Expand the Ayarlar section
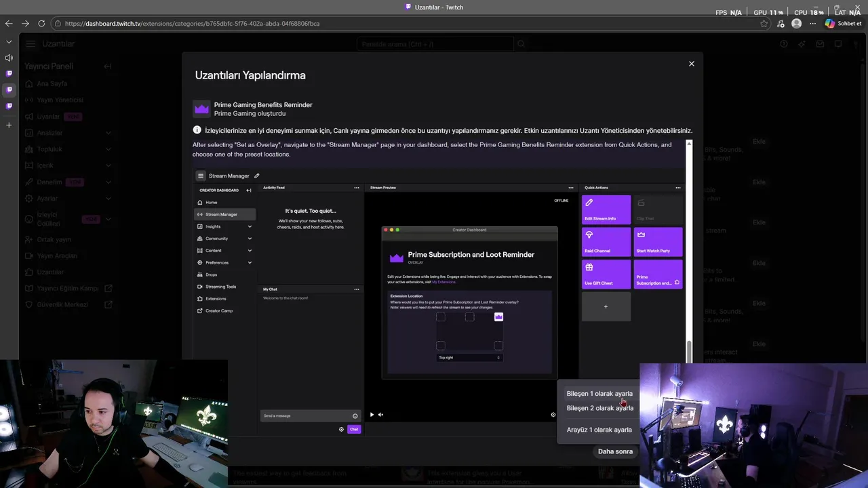 [108, 199]
